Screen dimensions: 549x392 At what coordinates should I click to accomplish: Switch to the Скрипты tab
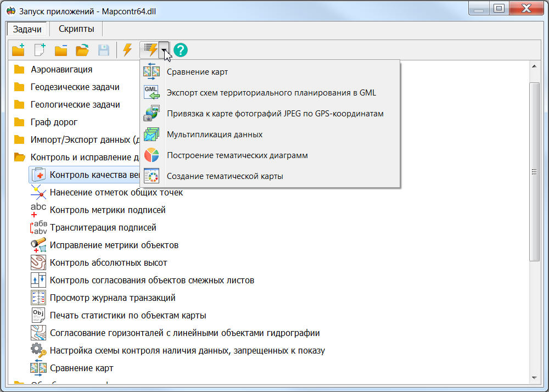76,29
